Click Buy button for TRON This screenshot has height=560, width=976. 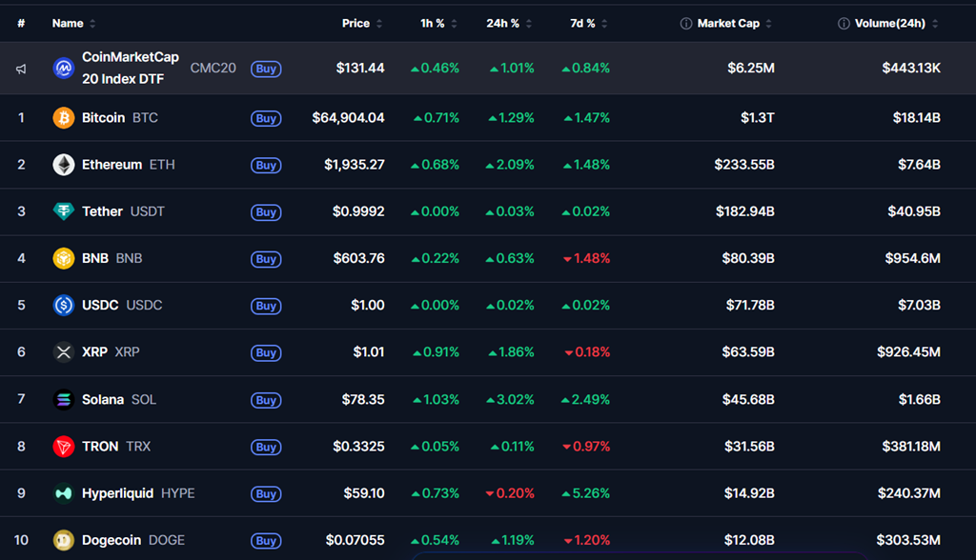point(266,447)
